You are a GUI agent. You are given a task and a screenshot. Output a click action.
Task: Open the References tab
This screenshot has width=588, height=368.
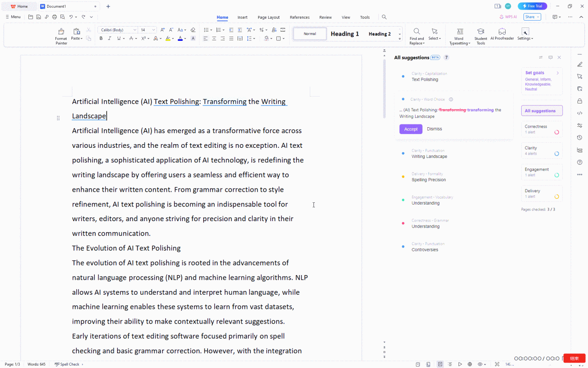coord(300,17)
